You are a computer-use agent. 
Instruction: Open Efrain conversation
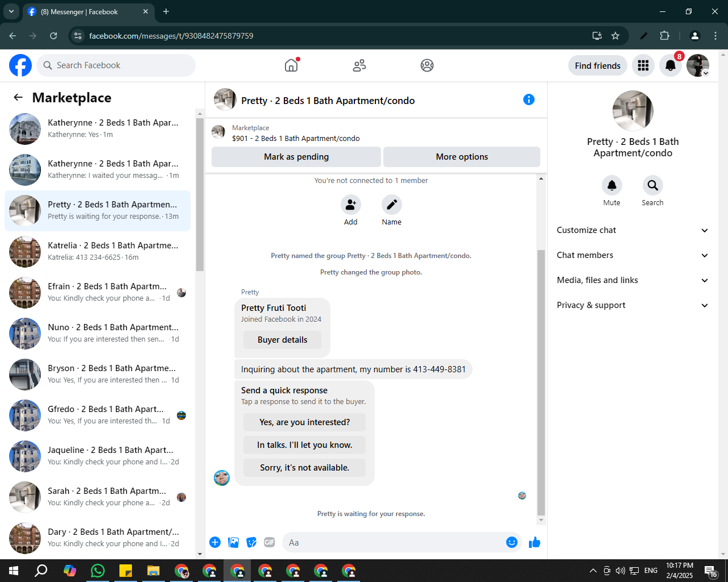tap(97, 293)
